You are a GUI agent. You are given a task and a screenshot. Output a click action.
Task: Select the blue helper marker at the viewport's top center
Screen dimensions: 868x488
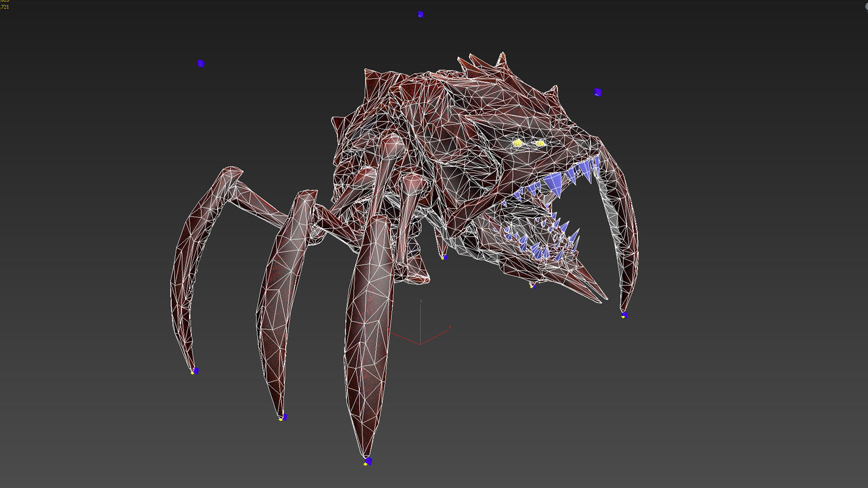coord(420,14)
